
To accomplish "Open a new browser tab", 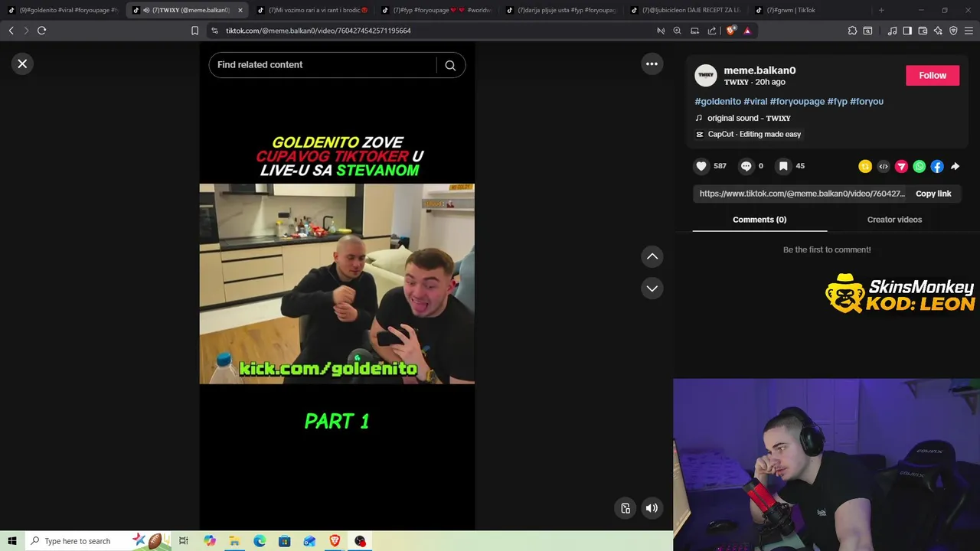I will point(881,10).
